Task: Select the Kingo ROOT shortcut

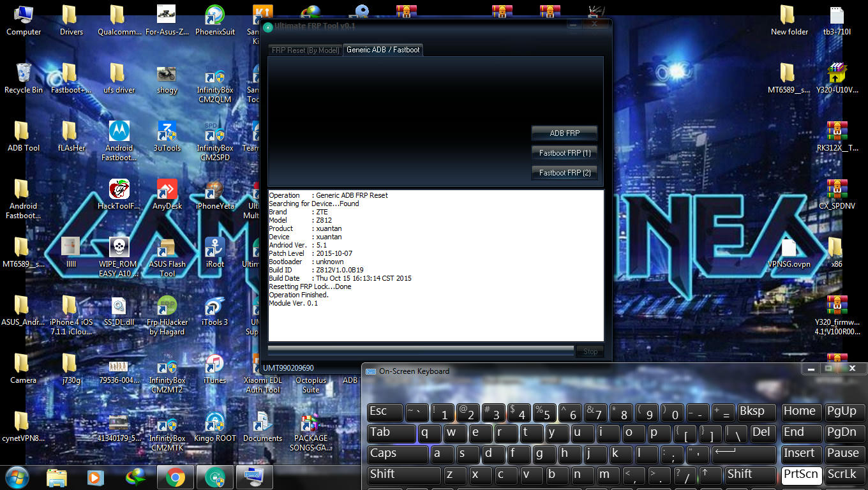Action: 215,427
